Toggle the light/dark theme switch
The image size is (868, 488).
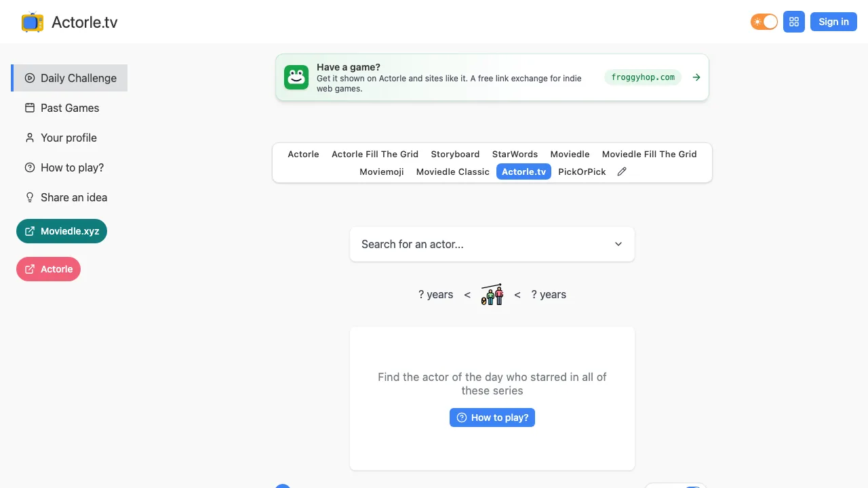pos(764,22)
